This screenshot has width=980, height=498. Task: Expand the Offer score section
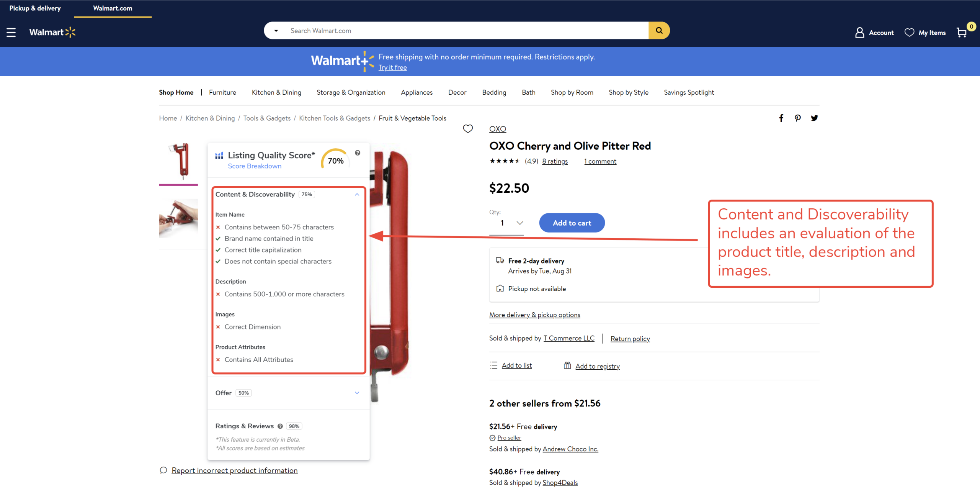[x=357, y=393]
